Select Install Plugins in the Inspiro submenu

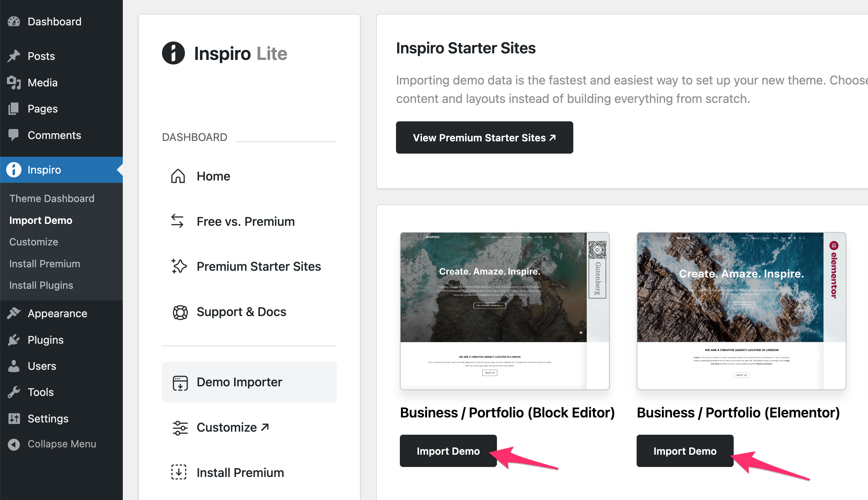coord(41,285)
